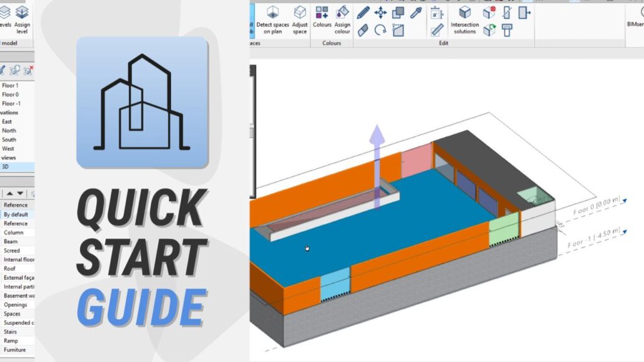Pick the eyedropper tool in Edit group
This screenshot has width=644, height=362.
coord(416,13)
